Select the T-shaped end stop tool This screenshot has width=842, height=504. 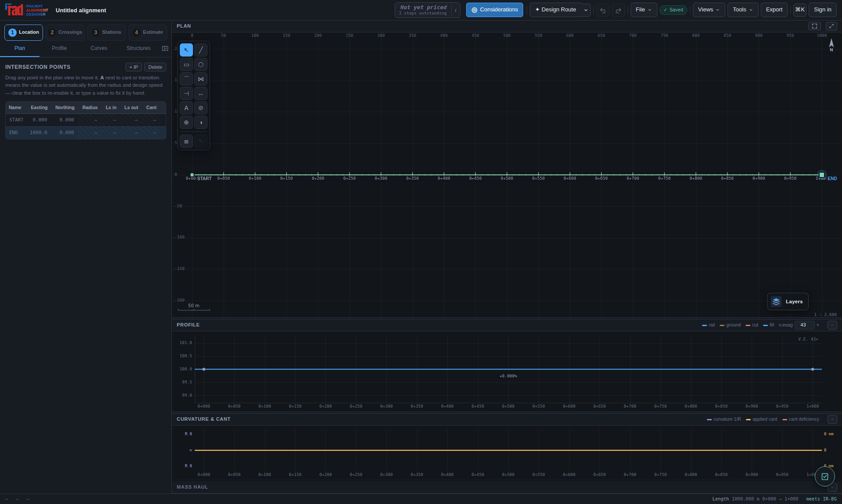(x=186, y=93)
